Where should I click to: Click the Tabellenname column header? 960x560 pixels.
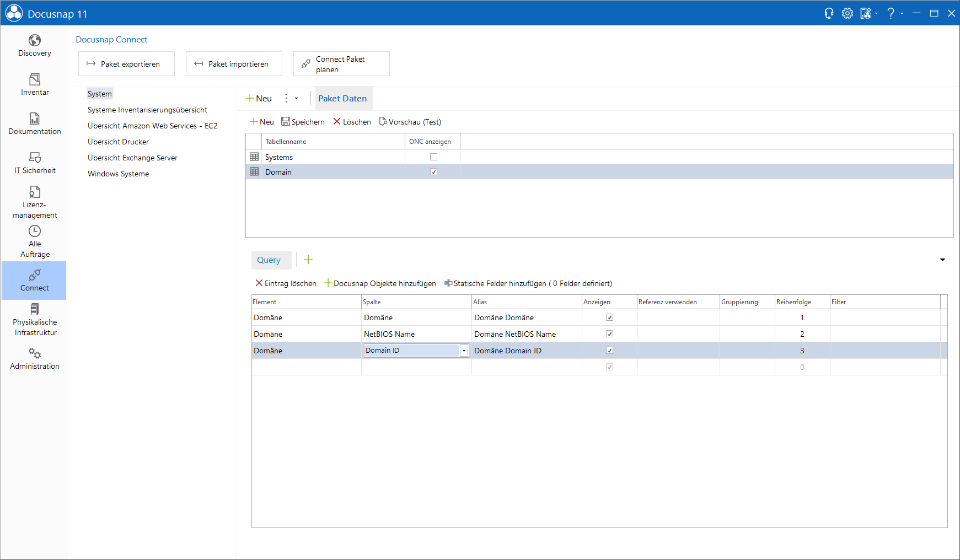coord(334,142)
